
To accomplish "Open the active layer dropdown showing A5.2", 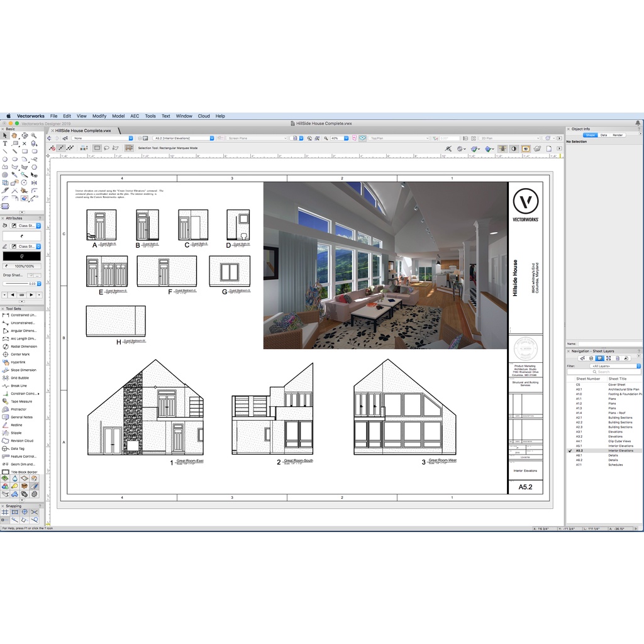I will [184, 138].
